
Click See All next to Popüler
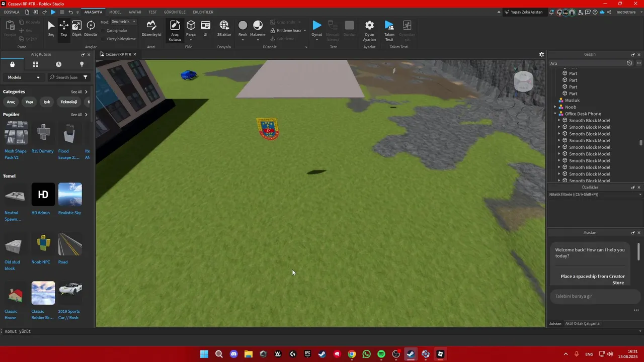click(79, 115)
